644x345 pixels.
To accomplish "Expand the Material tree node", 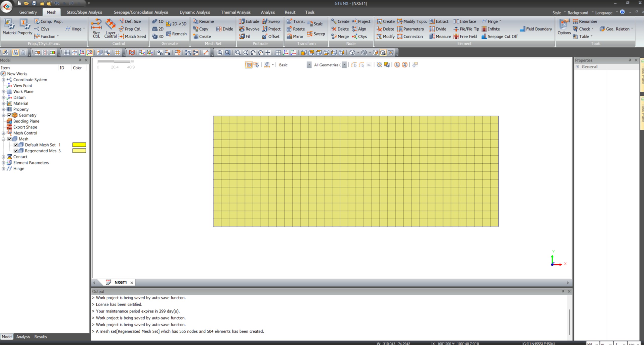I will click(3, 104).
